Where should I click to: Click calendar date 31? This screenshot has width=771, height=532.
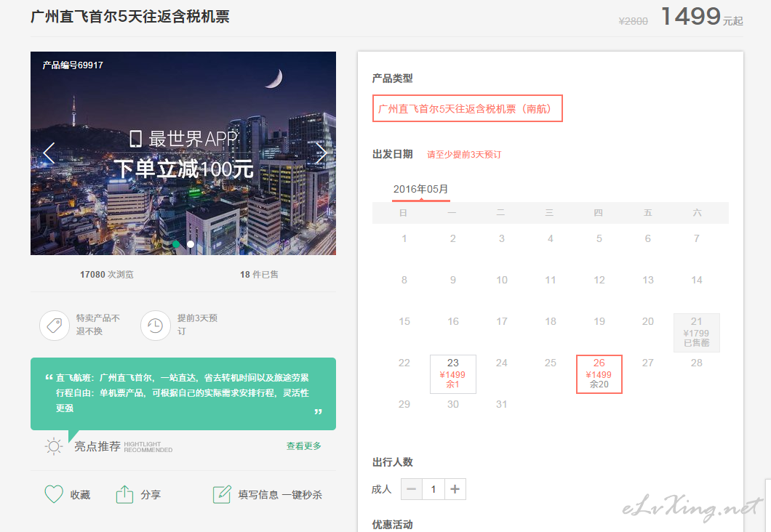(502, 404)
